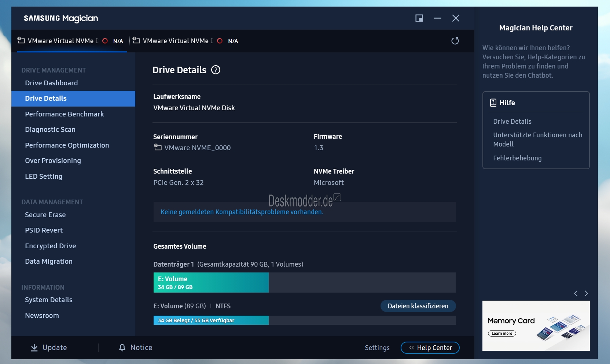Open Drive Details help question mark icon

coord(216,70)
